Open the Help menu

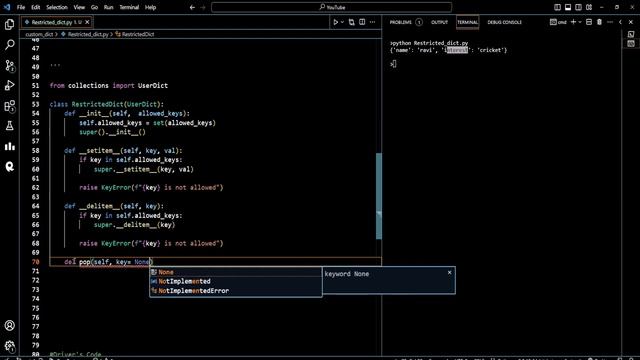tap(151, 7)
